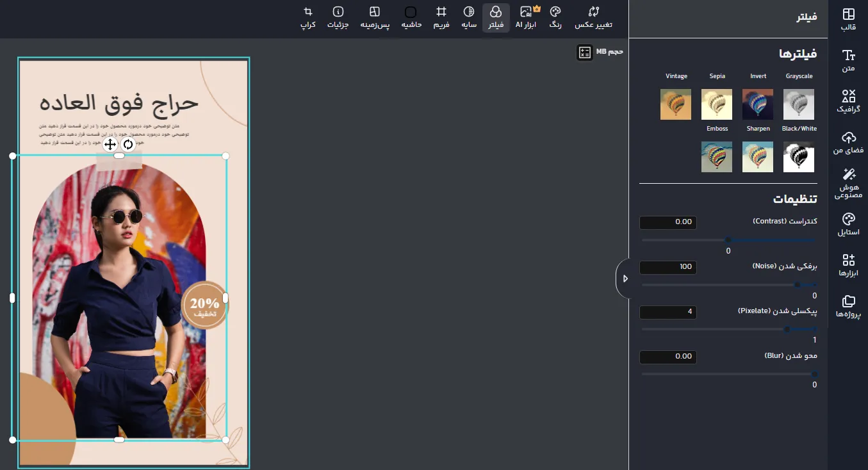Open the حاشیه border tool
This screenshot has height=470, width=868.
click(x=411, y=18)
